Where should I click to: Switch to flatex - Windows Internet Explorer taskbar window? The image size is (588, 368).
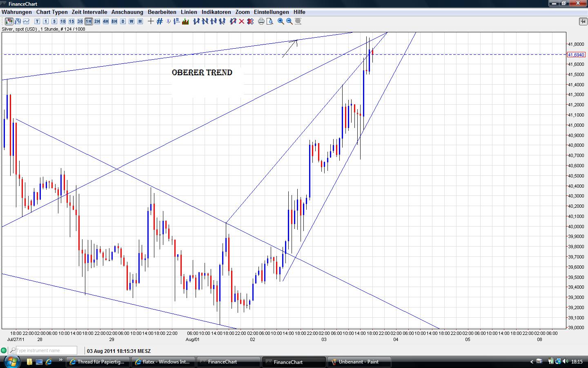163,362
